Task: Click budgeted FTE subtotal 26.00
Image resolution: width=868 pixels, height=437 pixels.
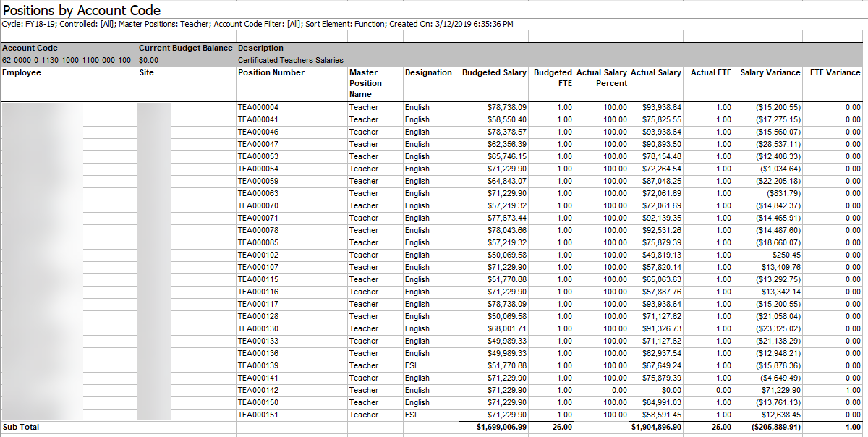Action: pos(562,428)
